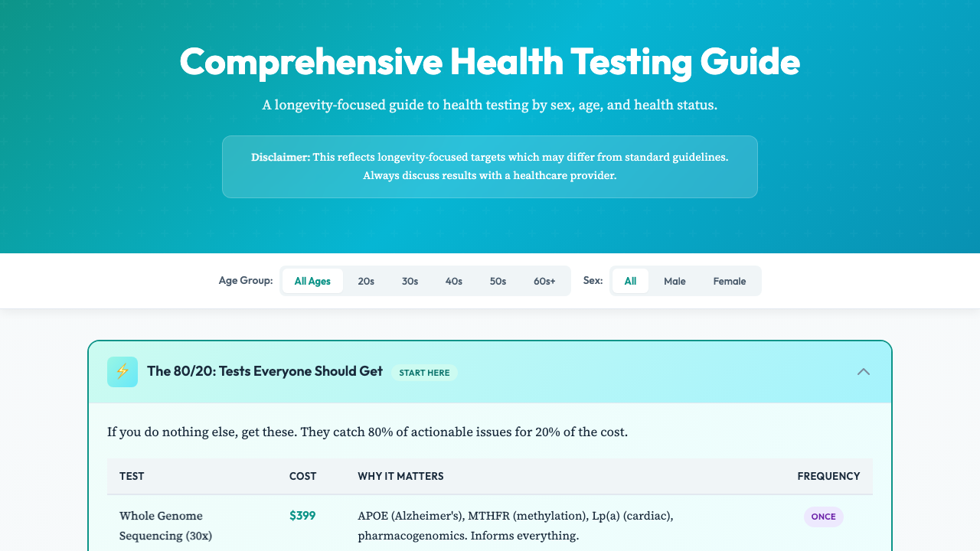Select the 20s age group filter

(x=366, y=281)
